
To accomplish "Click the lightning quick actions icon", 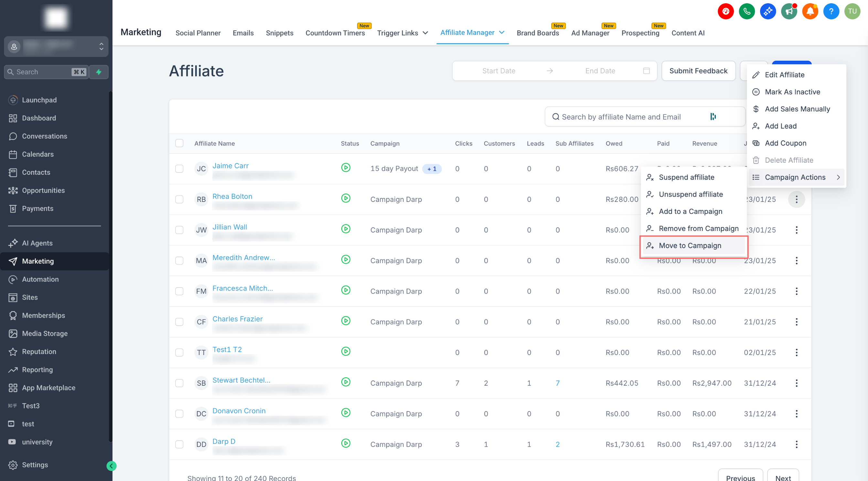I will [99, 72].
